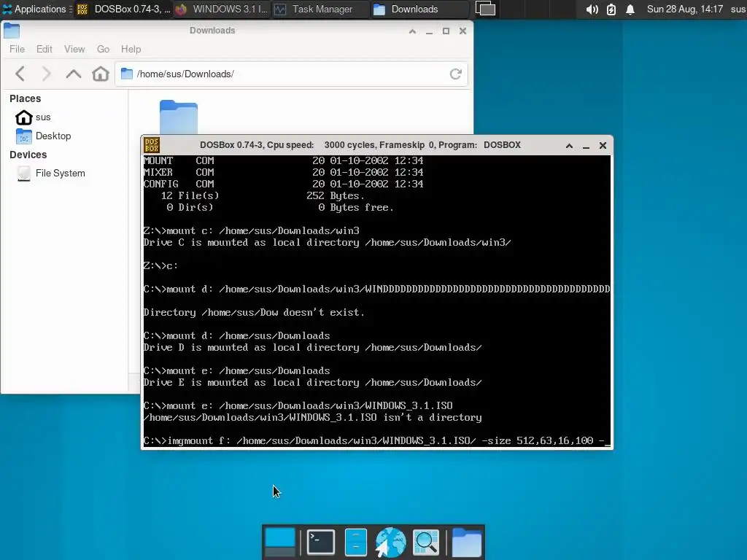Viewport: 747px width, 560px height.
Task: Minimize the DOSBox window
Action: click(586, 146)
